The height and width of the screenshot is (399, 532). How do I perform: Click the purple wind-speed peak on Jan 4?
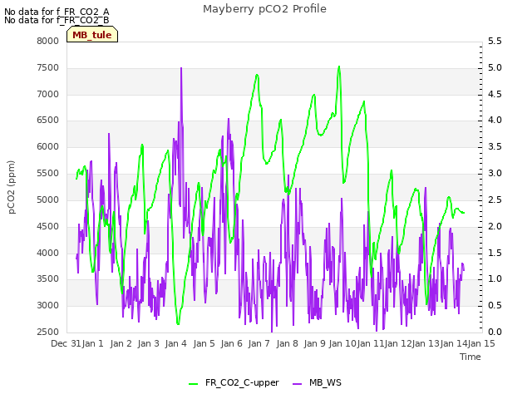[x=181, y=69]
